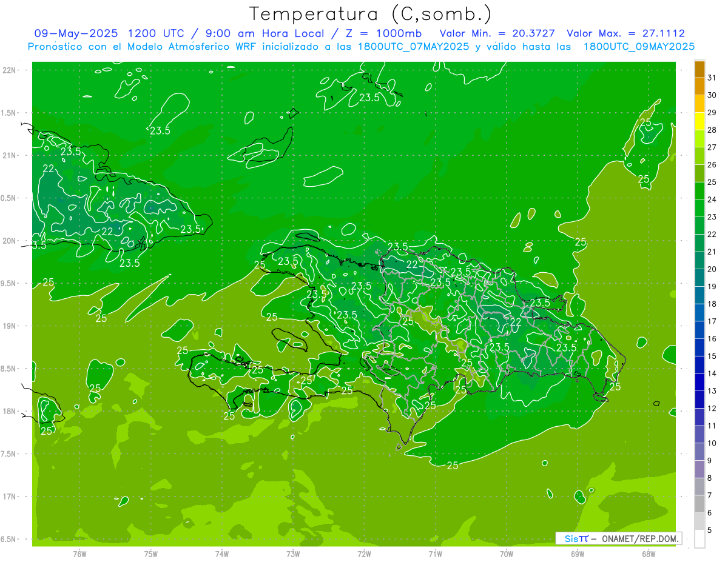Viewport: 728px width, 562px height.
Task: Click the map title "Temperatura (C,somb.)"
Action: coord(371,15)
